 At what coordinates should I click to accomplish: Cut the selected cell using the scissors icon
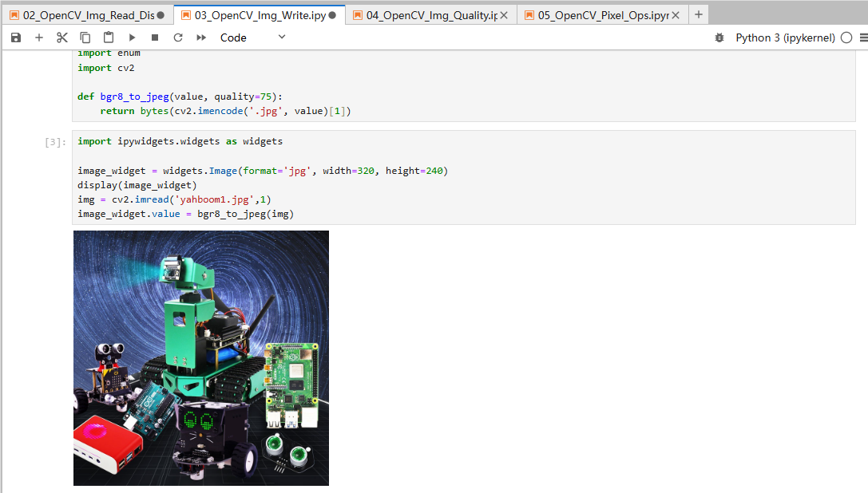62,37
